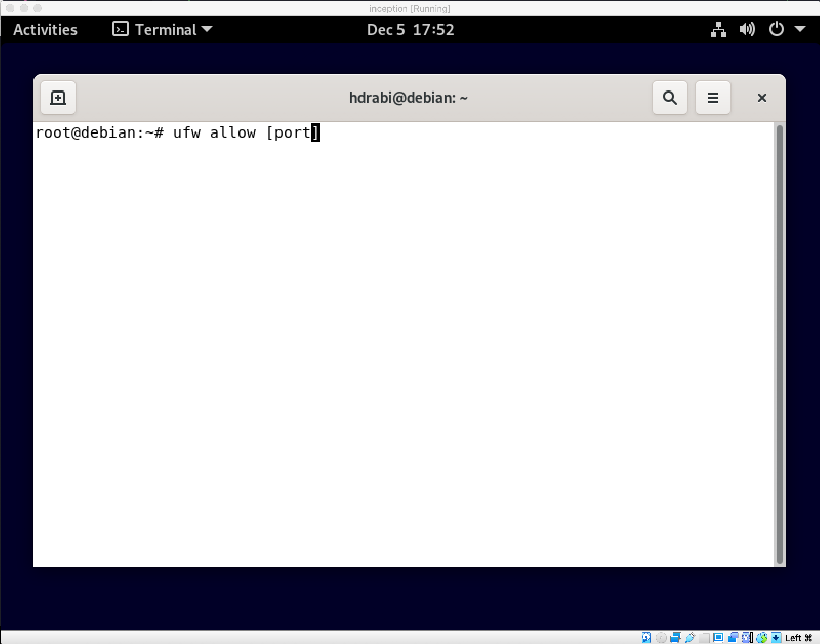
Task: Expand the Terminal menu dropdown arrow
Action: 207,29
